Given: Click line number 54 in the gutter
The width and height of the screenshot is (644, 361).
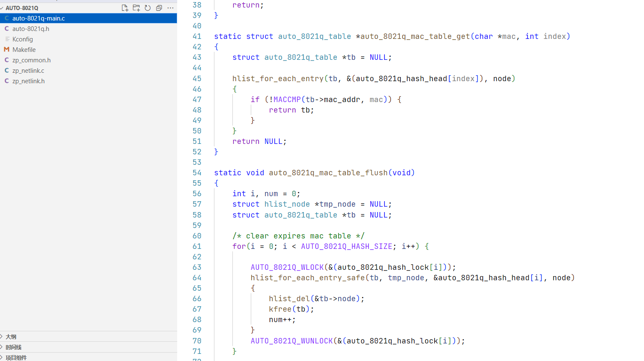Looking at the screenshot, I should click(197, 173).
